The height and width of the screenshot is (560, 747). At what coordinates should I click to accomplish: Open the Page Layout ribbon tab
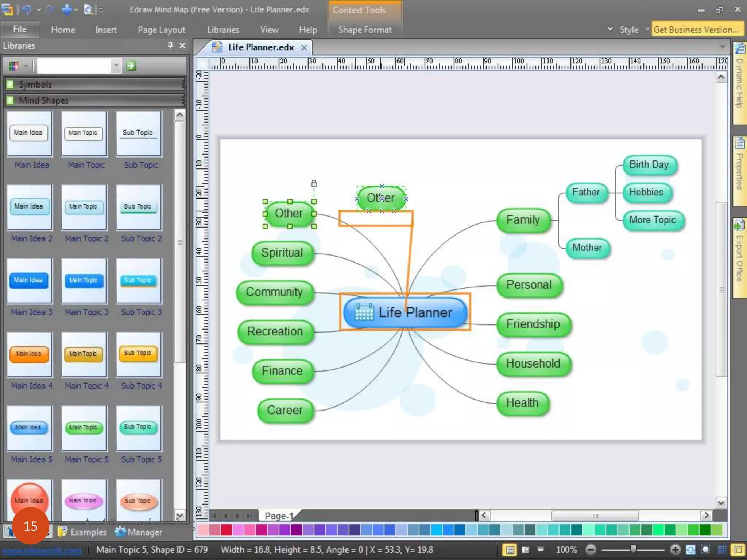[x=161, y=30]
